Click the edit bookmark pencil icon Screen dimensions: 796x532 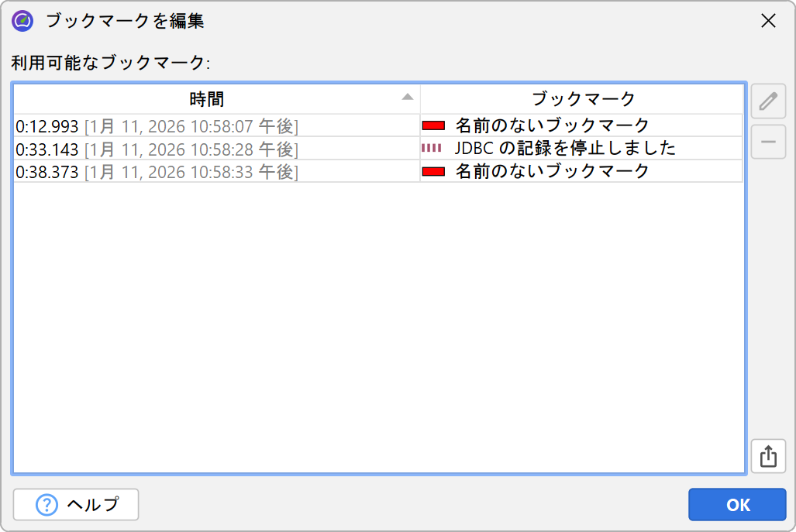point(768,101)
